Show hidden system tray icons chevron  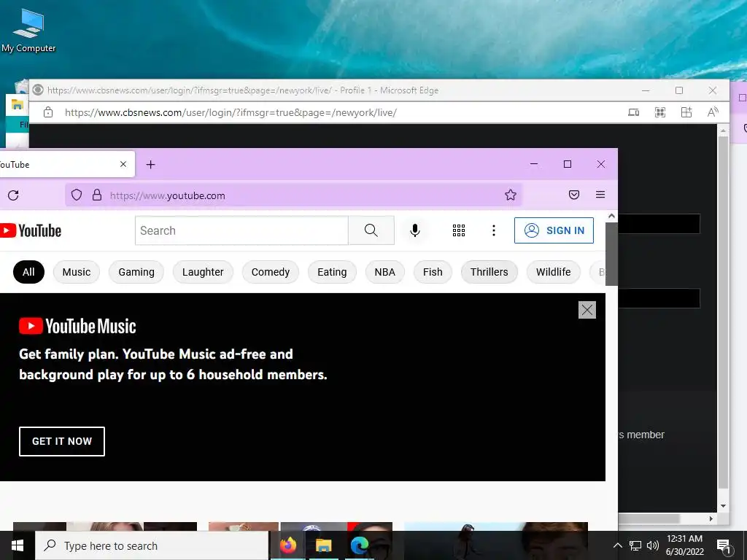point(617,545)
